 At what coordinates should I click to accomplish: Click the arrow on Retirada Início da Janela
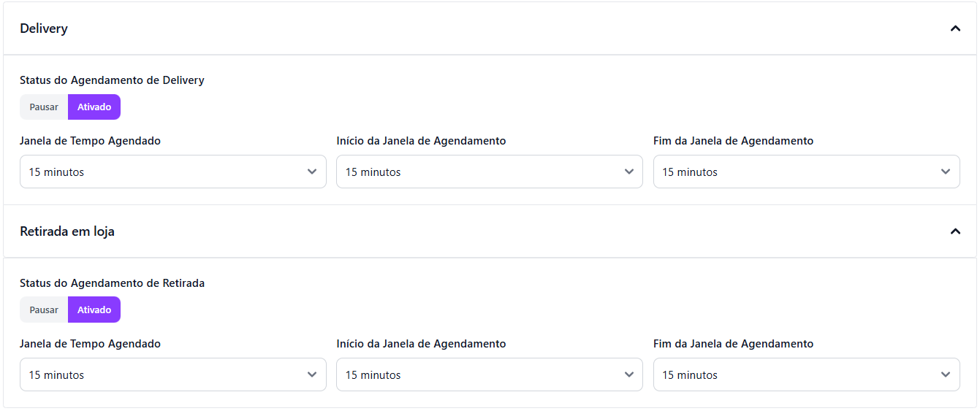(x=628, y=374)
